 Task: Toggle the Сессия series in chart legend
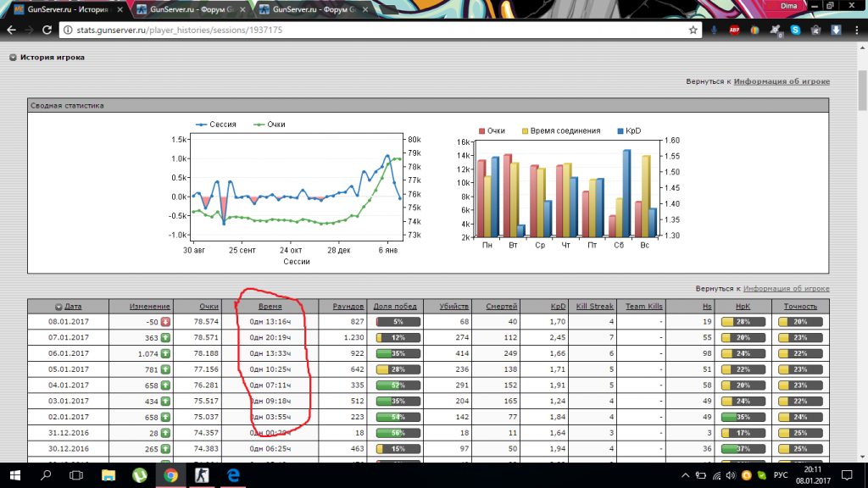[218, 125]
